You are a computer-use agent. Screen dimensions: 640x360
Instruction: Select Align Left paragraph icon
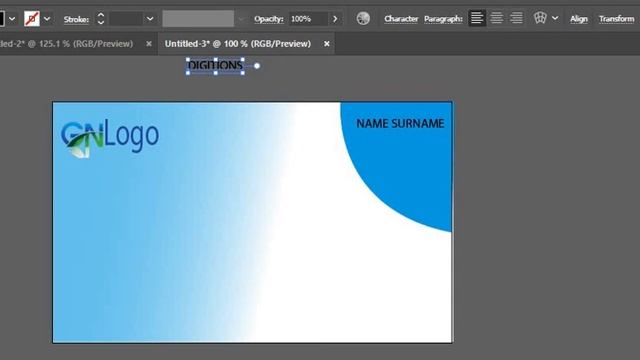(x=477, y=18)
